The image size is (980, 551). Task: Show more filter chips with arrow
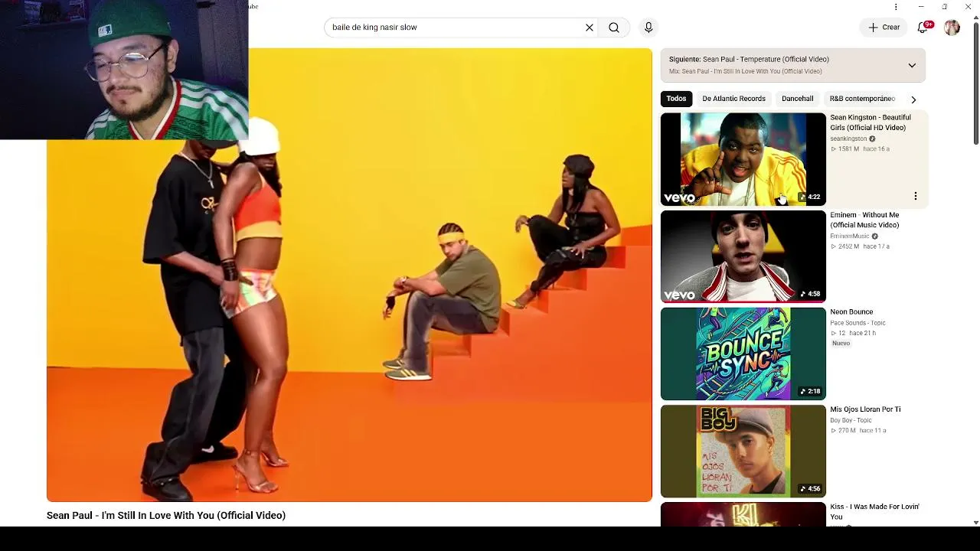913,99
